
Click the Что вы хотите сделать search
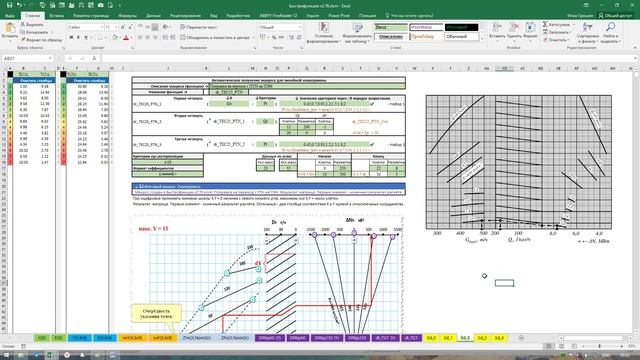(x=409, y=16)
